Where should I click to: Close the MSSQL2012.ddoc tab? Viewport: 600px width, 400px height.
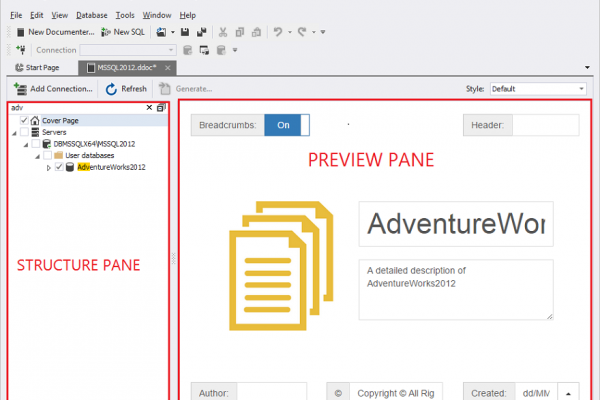click(x=168, y=68)
